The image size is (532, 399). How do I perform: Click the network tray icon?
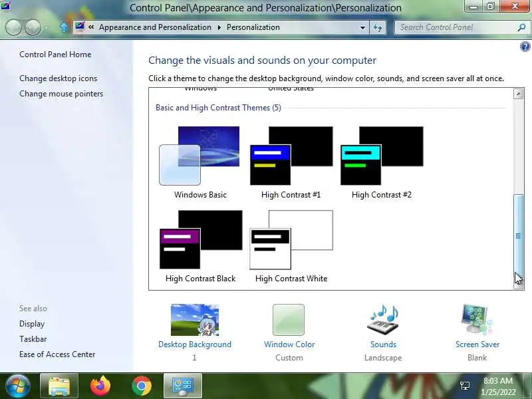tap(465, 385)
